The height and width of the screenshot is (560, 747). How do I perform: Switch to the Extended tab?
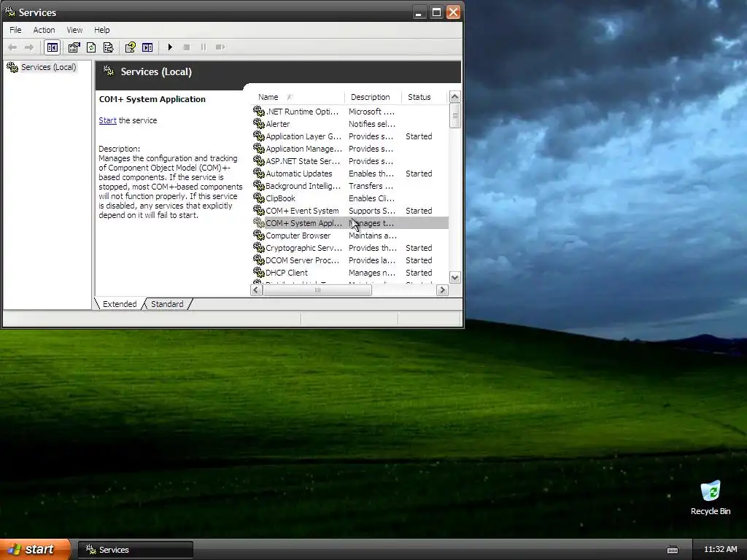click(120, 304)
